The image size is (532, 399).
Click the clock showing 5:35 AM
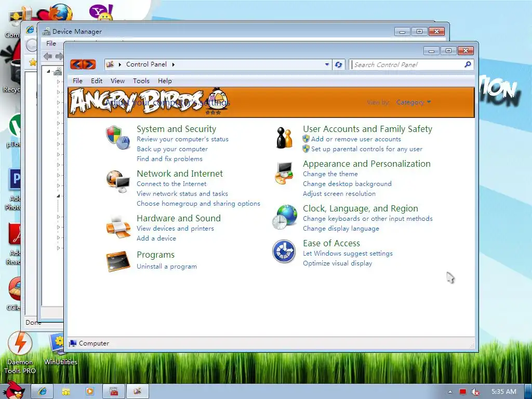[x=504, y=392]
